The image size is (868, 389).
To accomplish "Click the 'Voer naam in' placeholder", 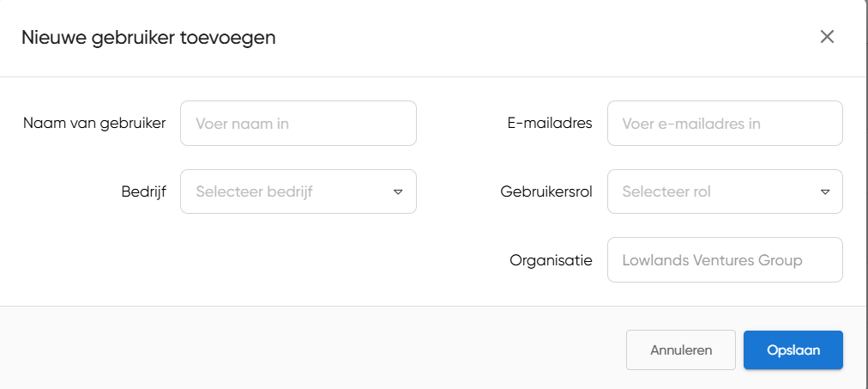I will 242,124.
